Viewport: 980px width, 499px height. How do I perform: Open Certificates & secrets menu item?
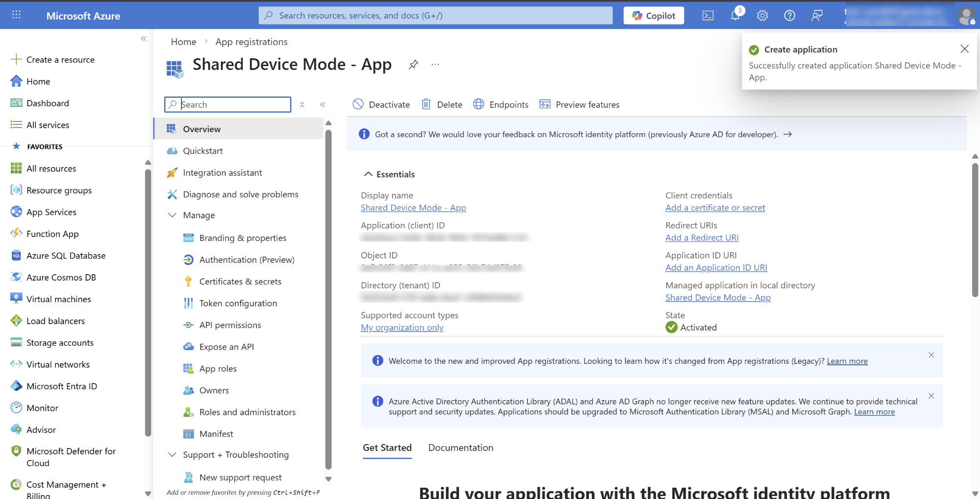pos(240,282)
